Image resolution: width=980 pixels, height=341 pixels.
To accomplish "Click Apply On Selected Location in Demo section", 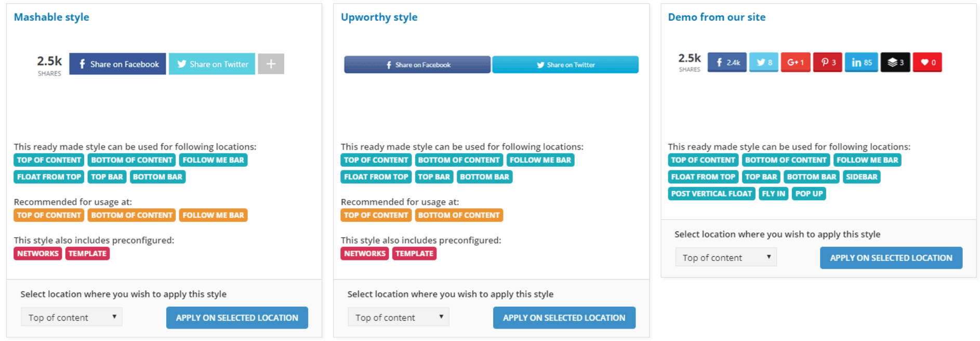I will [891, 257].
